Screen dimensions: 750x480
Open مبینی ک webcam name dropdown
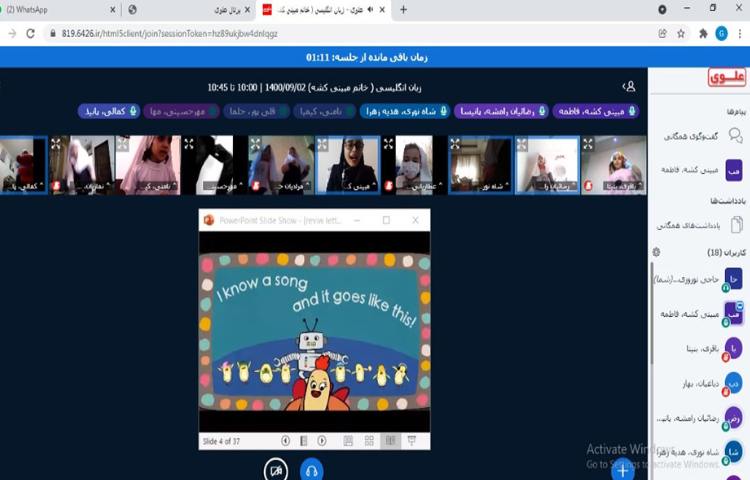pos(360,186)
